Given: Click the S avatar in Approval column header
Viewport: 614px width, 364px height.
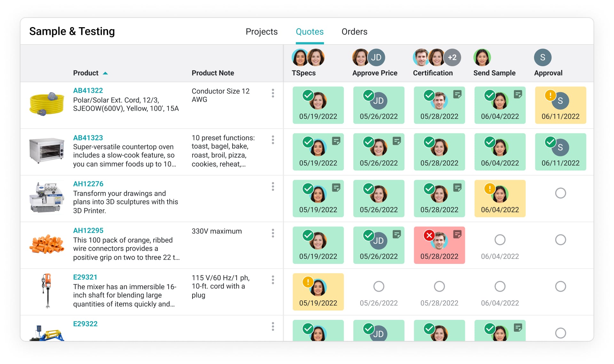Looking at the screenshot, I should 542,58.
